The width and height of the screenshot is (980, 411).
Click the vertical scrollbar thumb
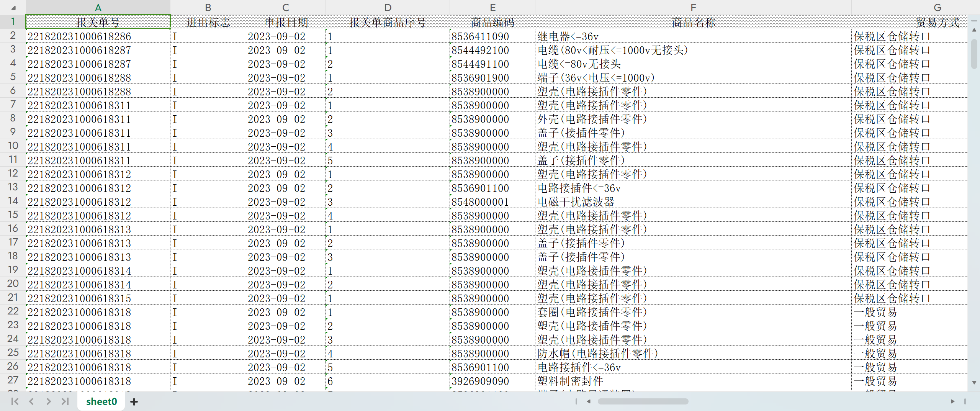(x=974, y=54)
